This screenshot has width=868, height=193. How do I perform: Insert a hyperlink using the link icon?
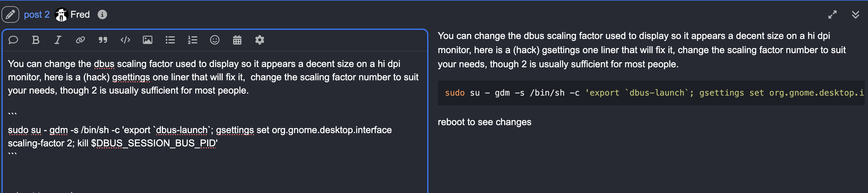pyautogui.click(x=80, y=40)
